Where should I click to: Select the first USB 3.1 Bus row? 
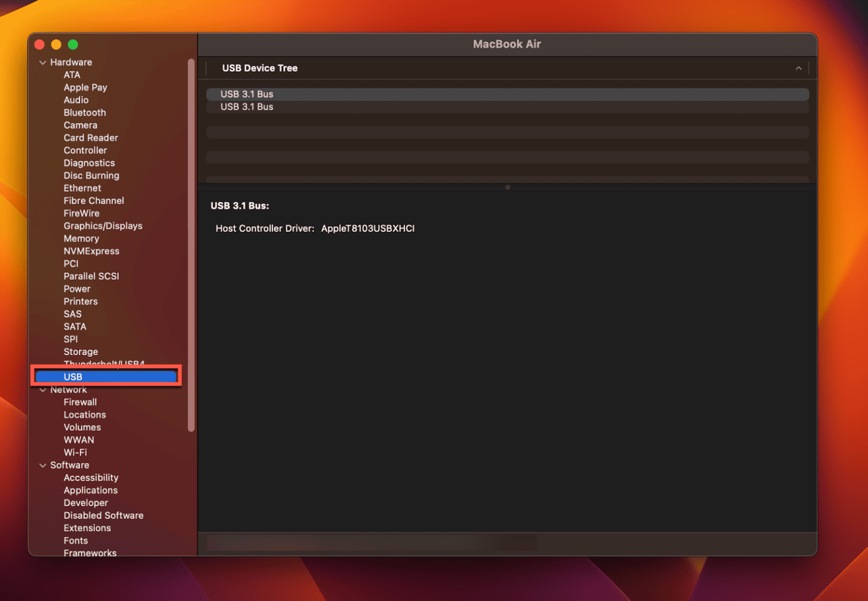[x=247, y=94]
